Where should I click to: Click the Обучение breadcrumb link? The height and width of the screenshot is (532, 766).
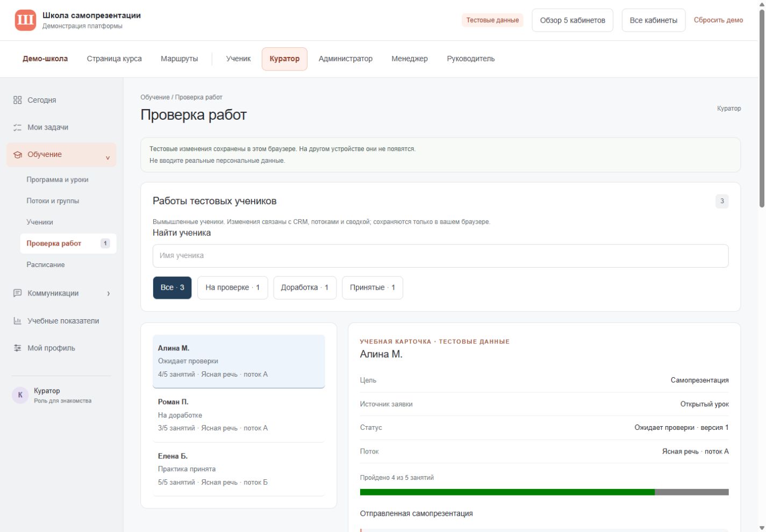pyautogui.click(x=155, y=97)
